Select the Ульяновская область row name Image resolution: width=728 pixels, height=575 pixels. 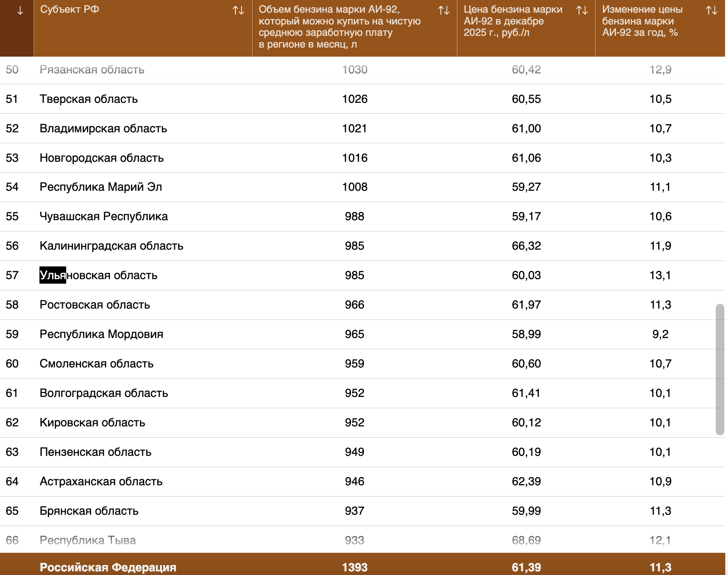click(x=98, y=275)
